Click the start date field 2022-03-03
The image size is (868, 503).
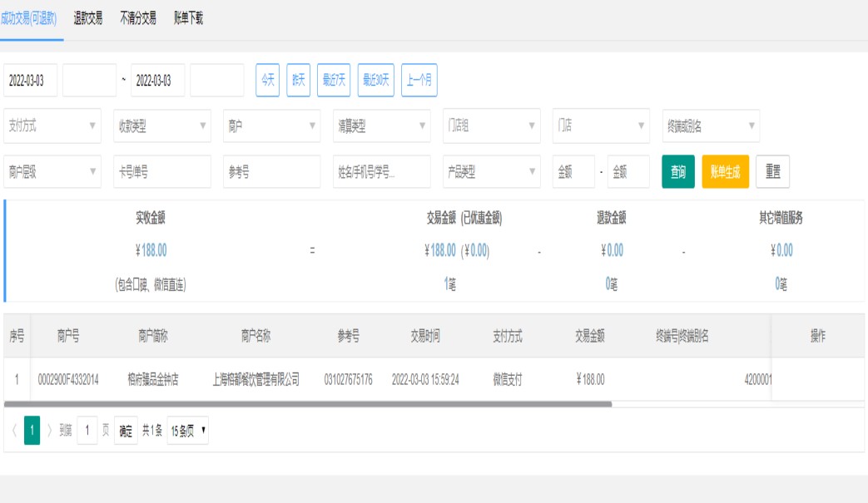[31, 81]
